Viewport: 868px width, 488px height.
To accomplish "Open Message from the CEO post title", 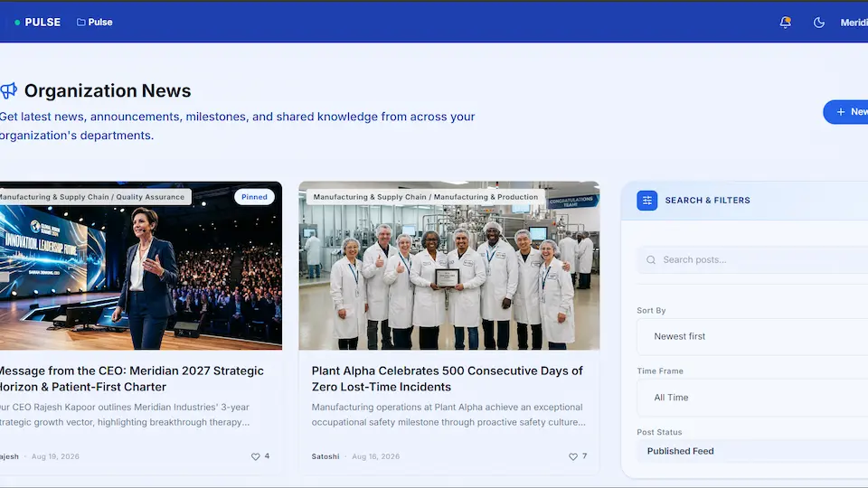I will [x=131, y=379].
